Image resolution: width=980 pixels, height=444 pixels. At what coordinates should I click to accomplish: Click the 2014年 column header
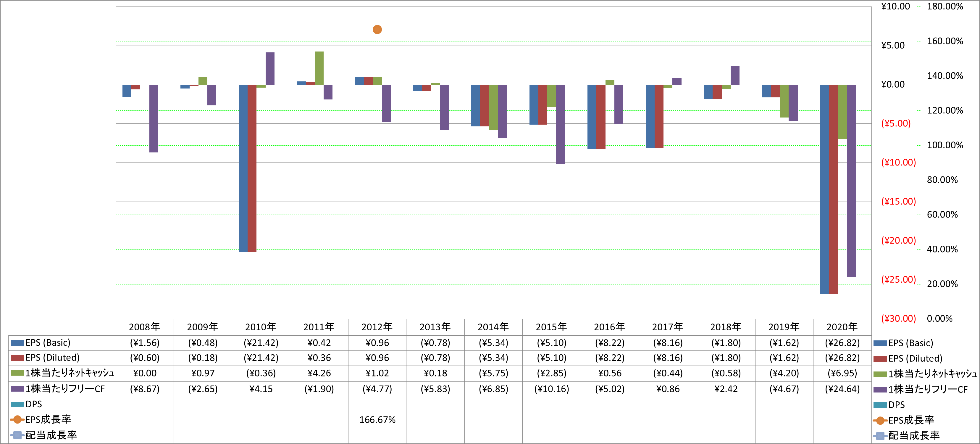pos(493,327)
